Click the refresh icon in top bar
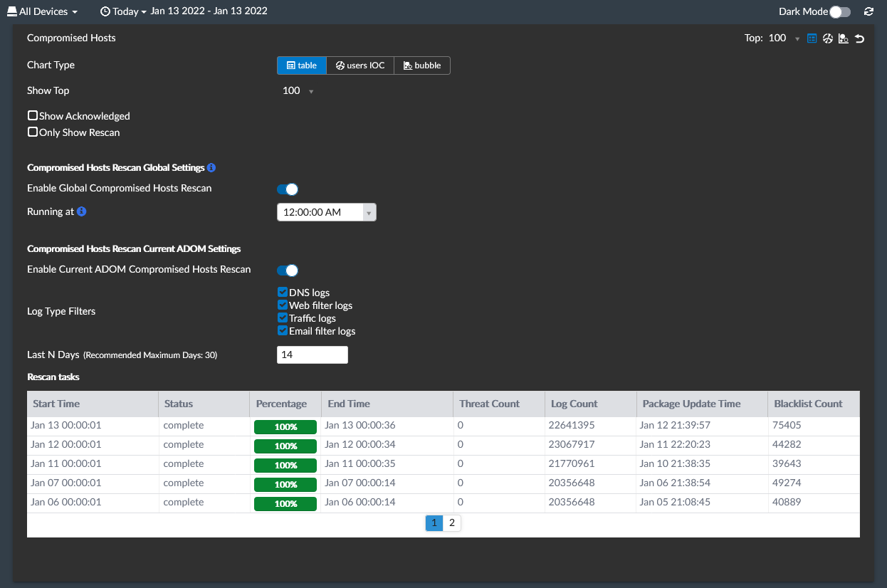This screenshot has height=588, width=887. (x=868, y=12)
